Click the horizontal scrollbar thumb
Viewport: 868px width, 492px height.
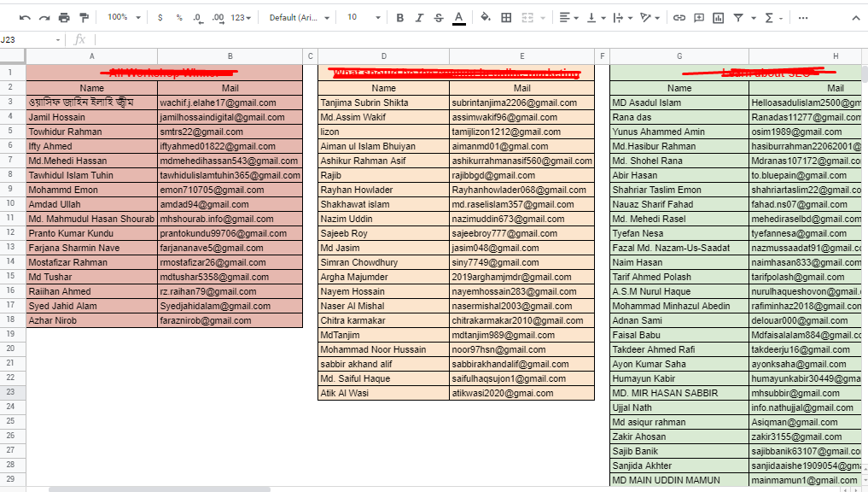tap(160, 489)
